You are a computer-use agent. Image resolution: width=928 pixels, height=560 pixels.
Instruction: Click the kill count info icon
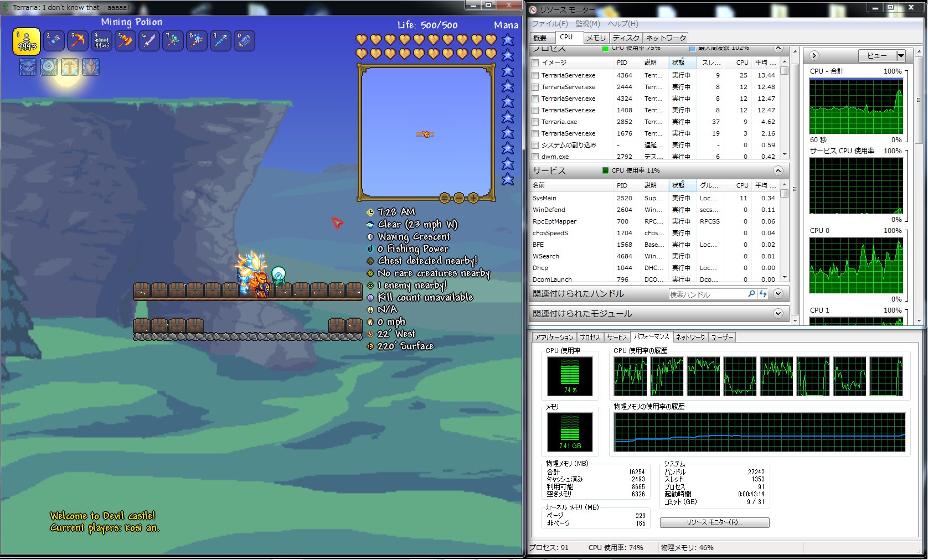[370, 297]
